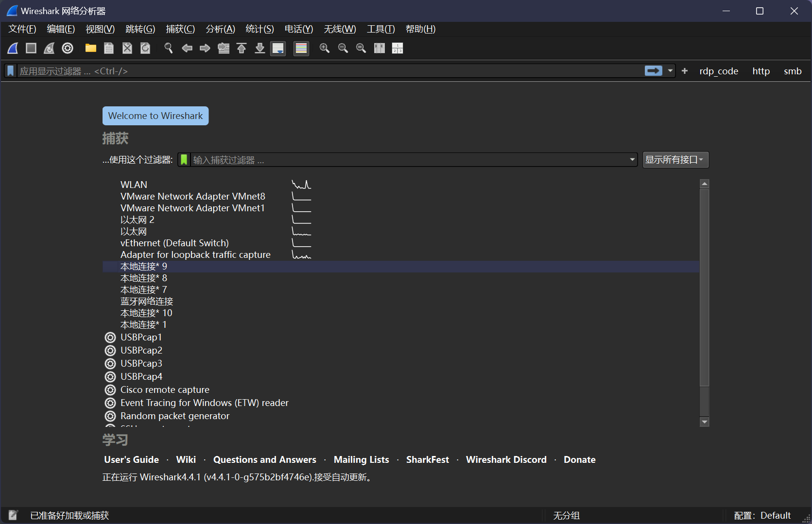The height and width of the screenshot is (524, 812).
Task: Click the zoom in magnifier icon
Action: [325, 48]
